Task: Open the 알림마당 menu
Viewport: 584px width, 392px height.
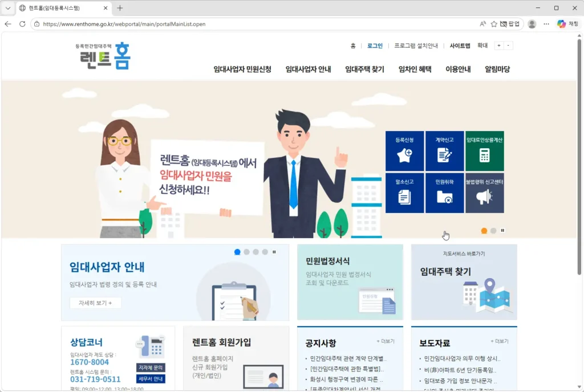Action: click(497, 69)
